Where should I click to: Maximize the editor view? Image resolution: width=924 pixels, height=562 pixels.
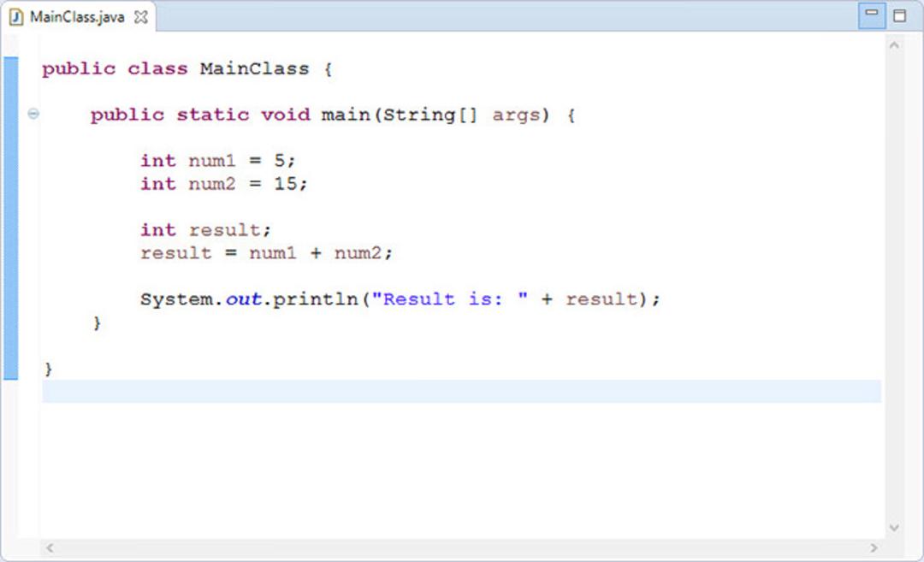click(x=899, y=15)
